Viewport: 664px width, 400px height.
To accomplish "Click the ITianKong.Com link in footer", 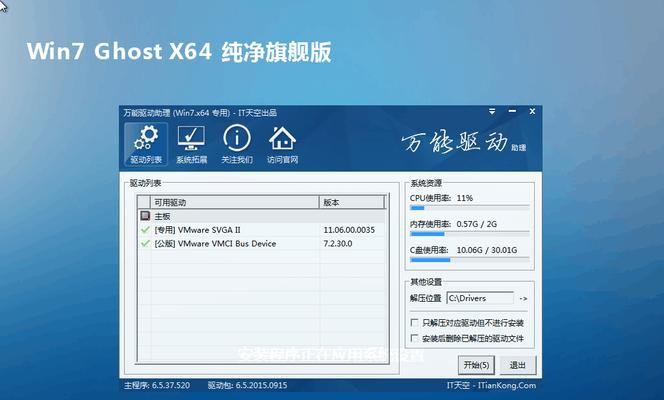I will (507, 385).
